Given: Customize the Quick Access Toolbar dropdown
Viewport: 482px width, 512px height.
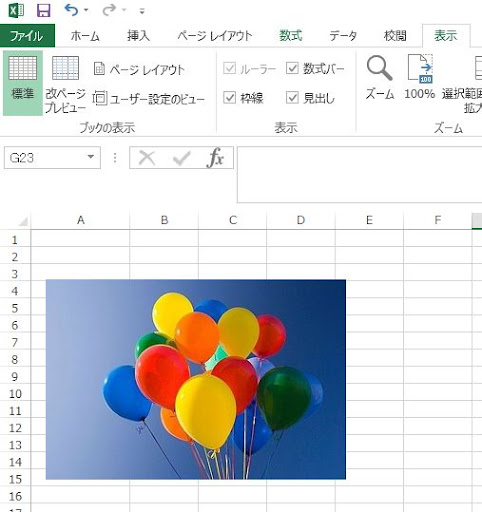Looking at the screenshot, I should click(x=142, y=11).
